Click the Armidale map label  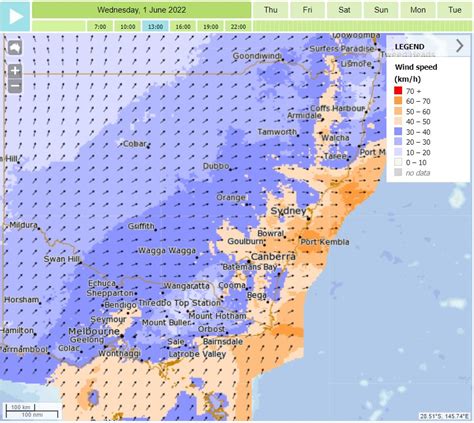[304, 115]
